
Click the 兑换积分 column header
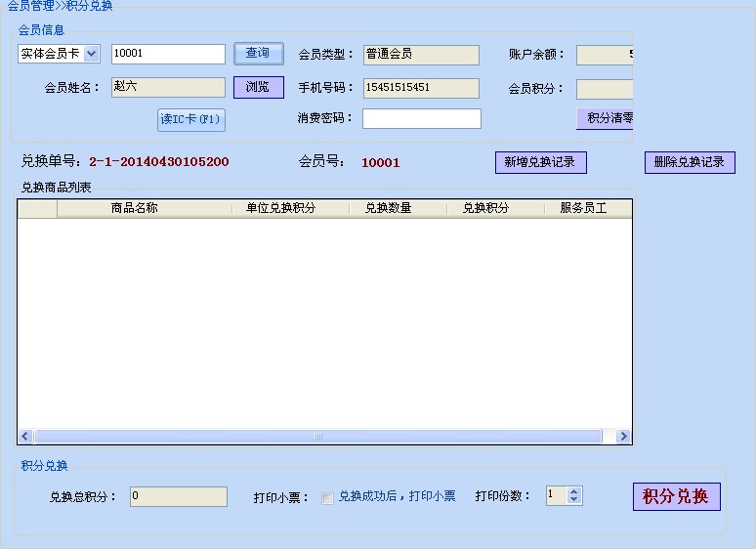[x=495, y=208]
